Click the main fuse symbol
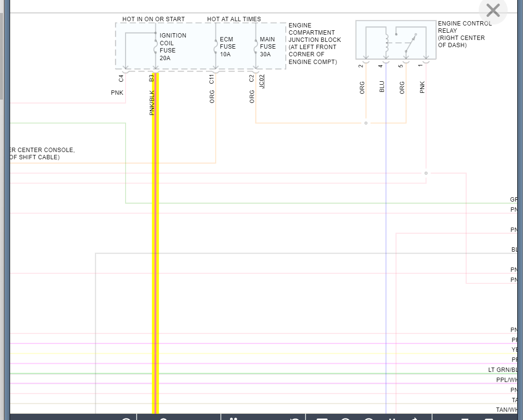This screenshot has height=420, width=523. point(256,47)
